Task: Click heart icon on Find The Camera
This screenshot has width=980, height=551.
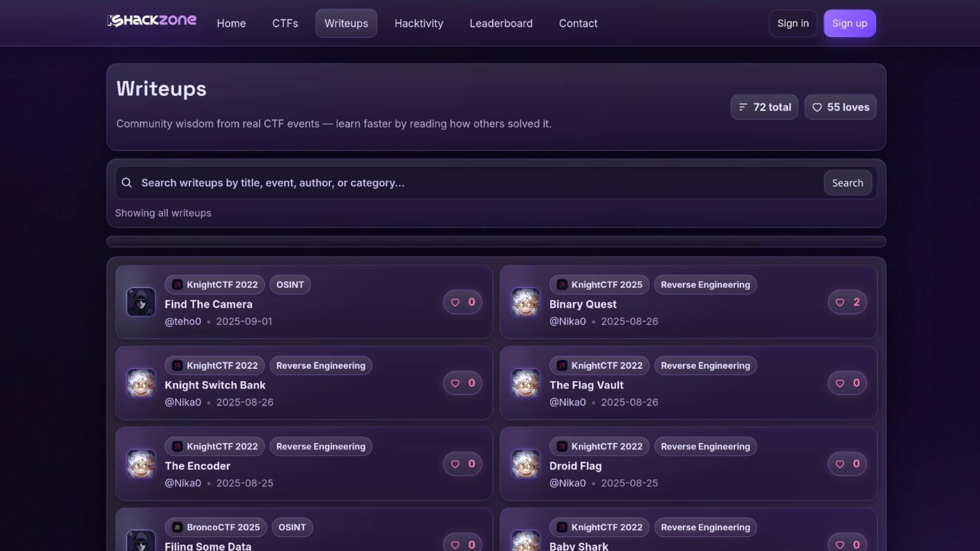Action: (455, 303)
